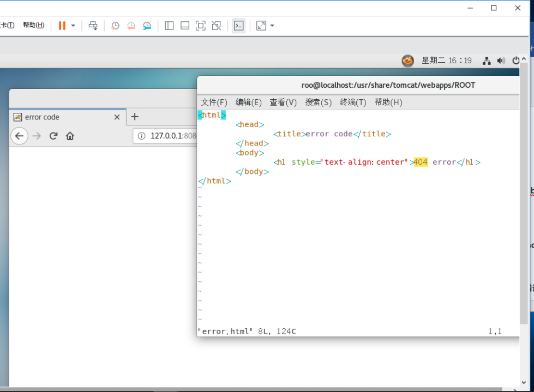Viewport: 534px width, 392px height.
Task: Click the orange app indicator in GNOME top bar
Action: point(408,60)
